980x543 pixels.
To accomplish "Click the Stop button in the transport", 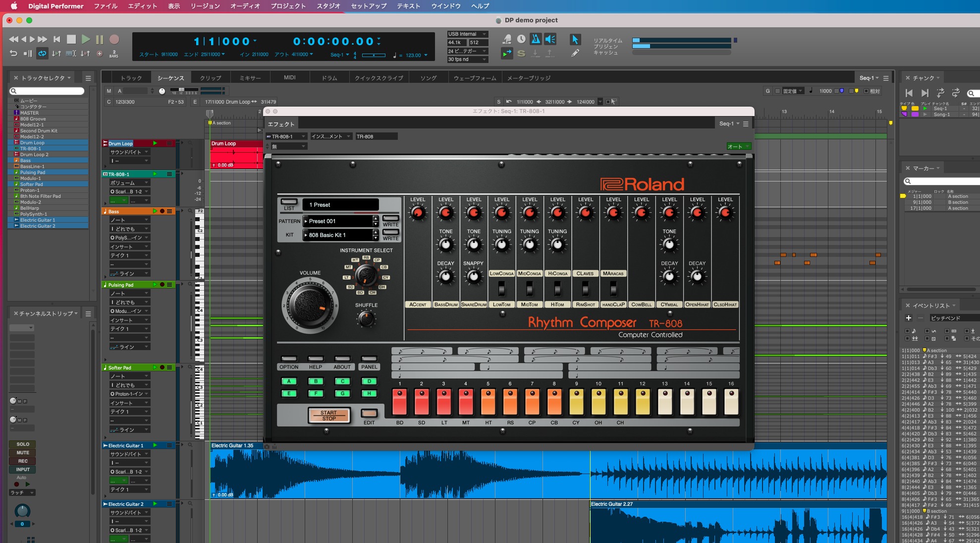I will (x=71, y=39).
